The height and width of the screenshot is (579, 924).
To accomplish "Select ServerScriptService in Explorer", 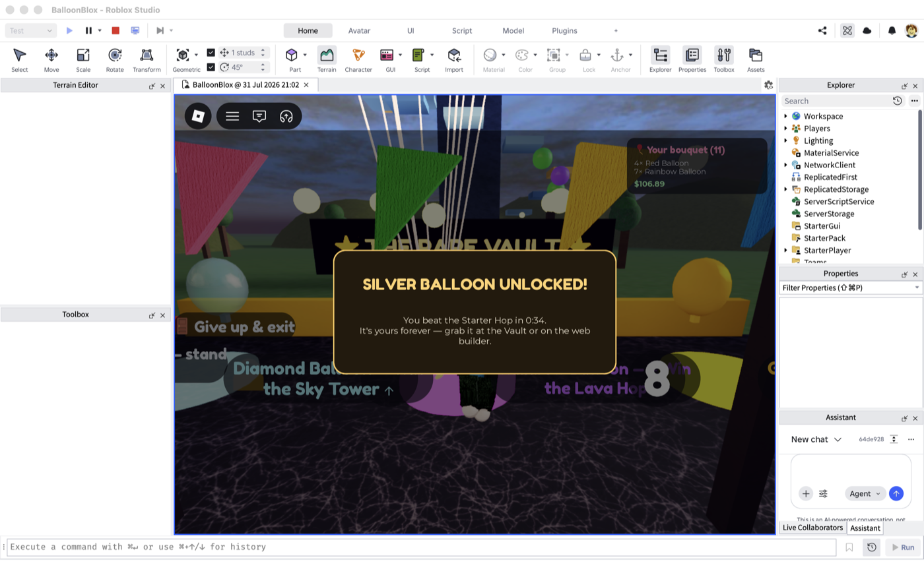I will point(838,202).
